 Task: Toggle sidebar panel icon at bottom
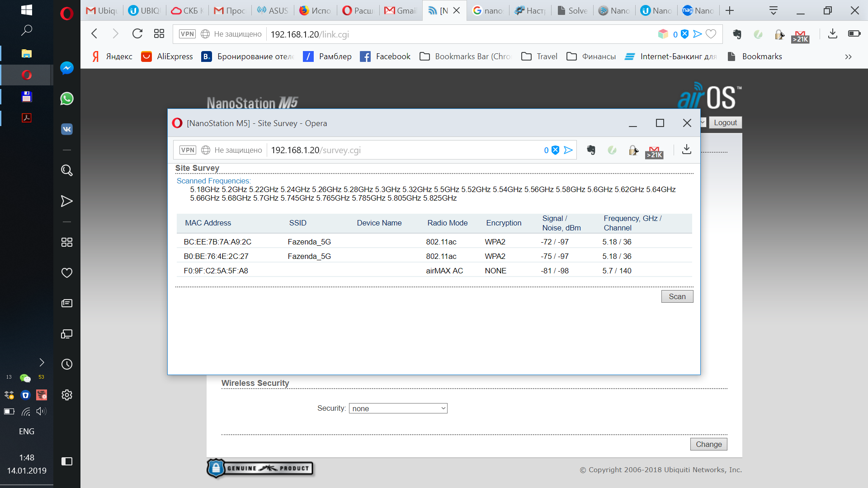pos(67,461)
